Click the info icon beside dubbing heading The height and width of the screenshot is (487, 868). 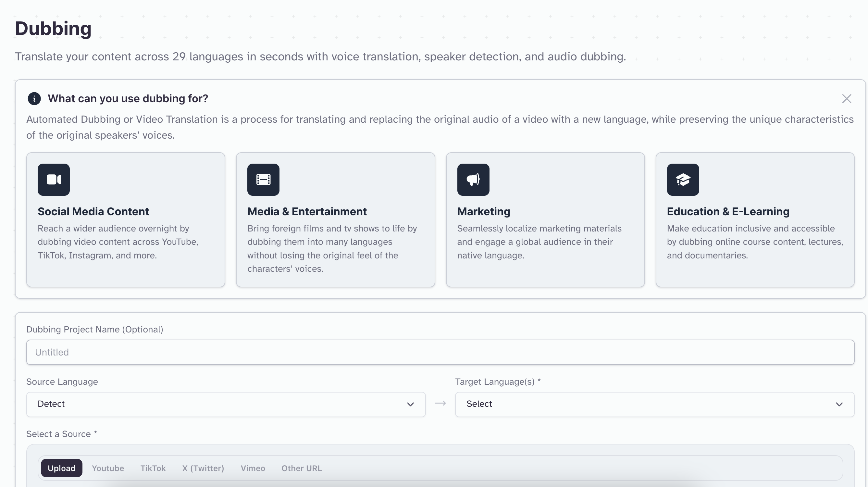coord(34,99)
